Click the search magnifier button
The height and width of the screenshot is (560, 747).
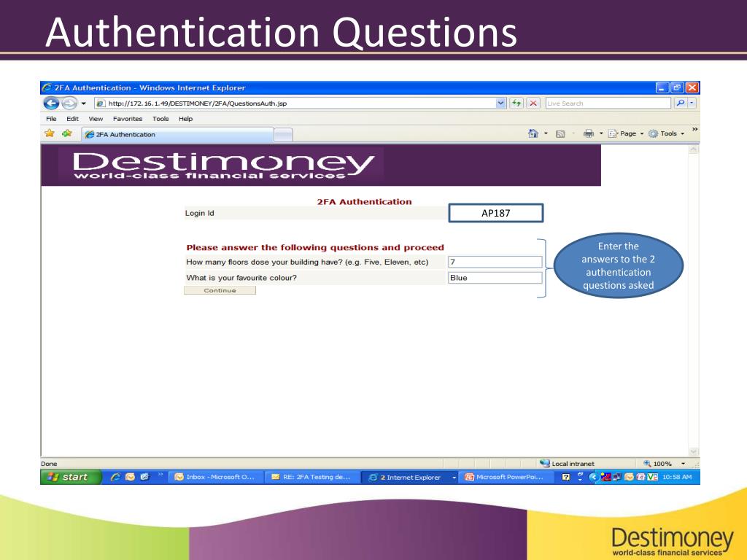click(681, 103)
